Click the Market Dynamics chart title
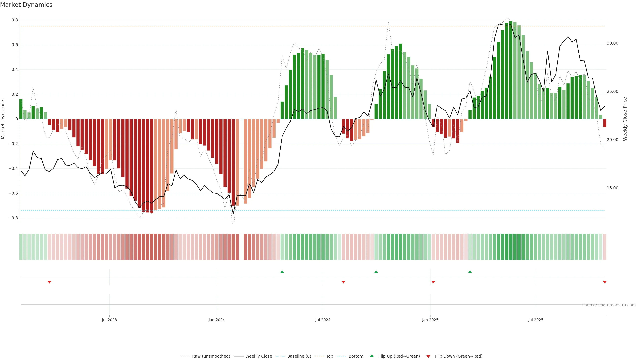The image size is (644, 362). (26, 5)
